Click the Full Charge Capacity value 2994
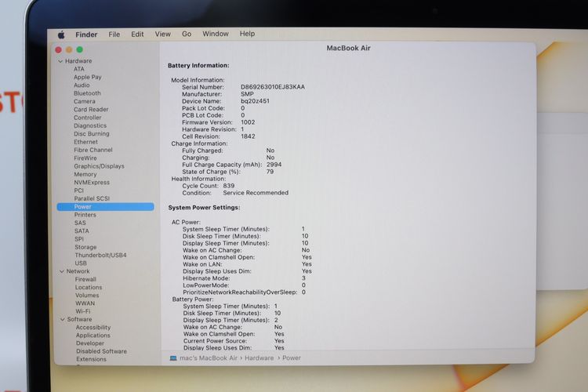The width and height of the screenshot is (588, 392). [274, 165]
